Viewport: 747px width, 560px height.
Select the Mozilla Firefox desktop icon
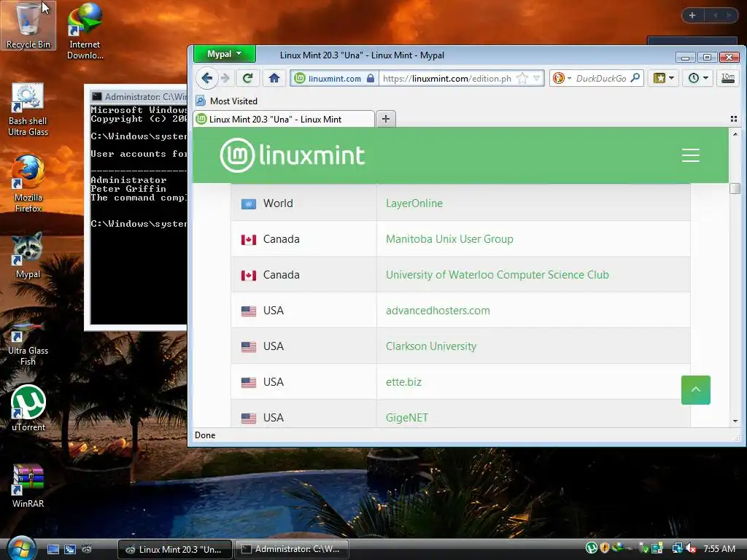coord(28,184)
